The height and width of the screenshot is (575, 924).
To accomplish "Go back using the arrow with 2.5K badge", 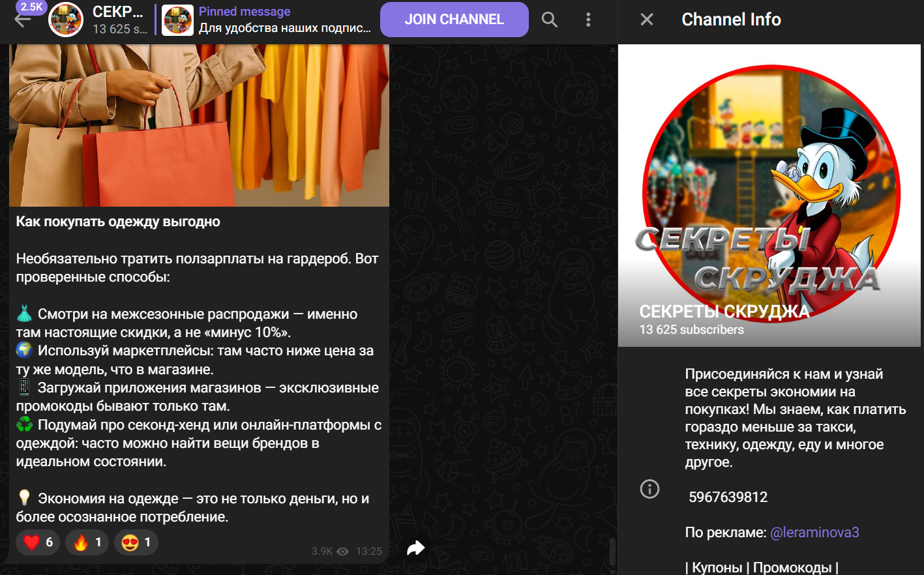I will pyautogui.click(x=23, y=20).
